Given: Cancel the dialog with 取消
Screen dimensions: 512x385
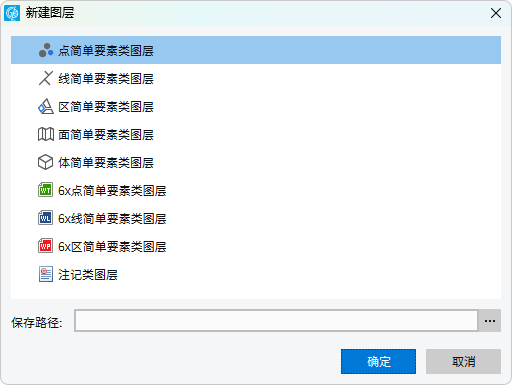Looking at the screenshot, I should [x=463, y=361].
